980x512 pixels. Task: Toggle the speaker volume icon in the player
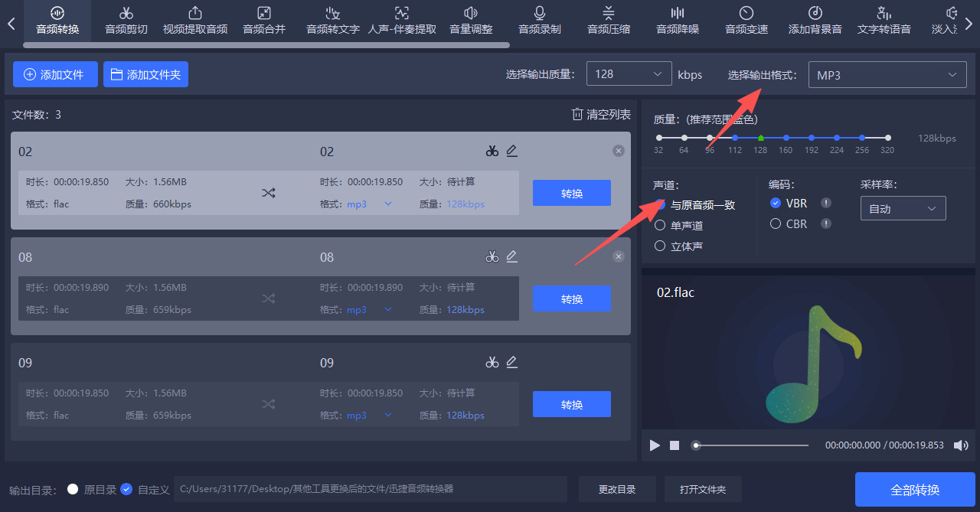click(961, 445)
